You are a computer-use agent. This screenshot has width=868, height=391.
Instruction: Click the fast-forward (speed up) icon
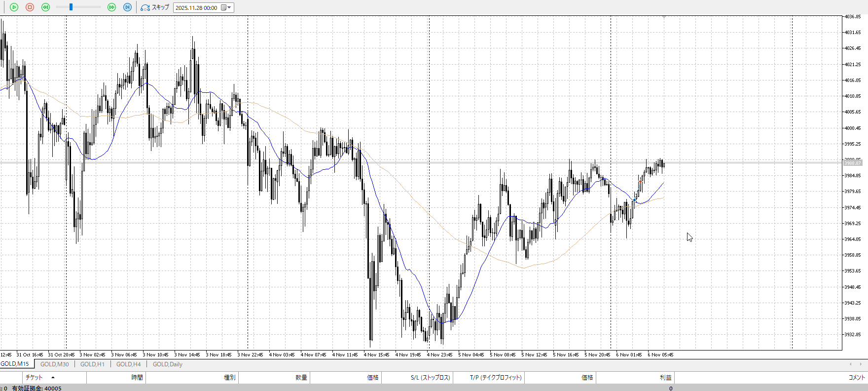(111, 7)
